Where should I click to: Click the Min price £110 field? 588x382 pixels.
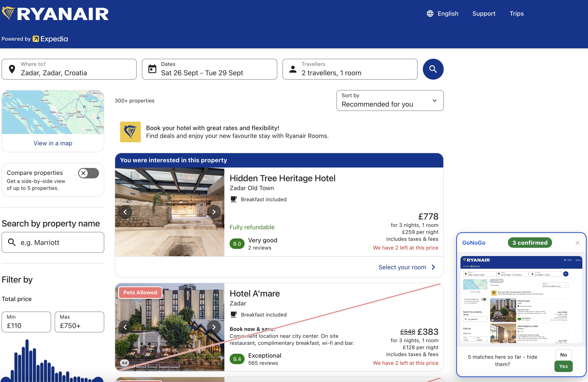26,322
